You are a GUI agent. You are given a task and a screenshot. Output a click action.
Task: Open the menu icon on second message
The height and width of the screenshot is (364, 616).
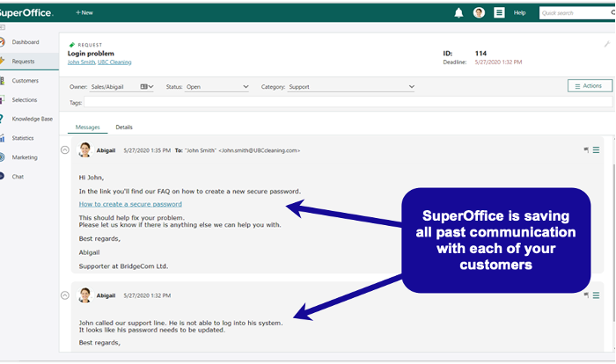(x=596, y=295)
